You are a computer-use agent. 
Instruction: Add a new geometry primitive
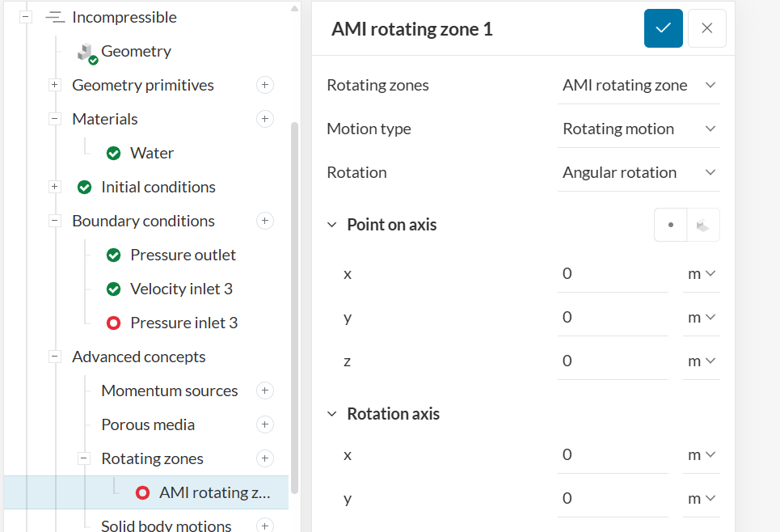pyautogui.click(x=264, y=85)
